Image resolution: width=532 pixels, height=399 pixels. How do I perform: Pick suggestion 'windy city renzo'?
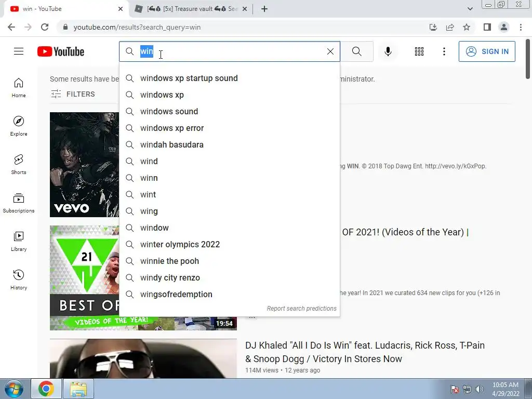(229, 277)
